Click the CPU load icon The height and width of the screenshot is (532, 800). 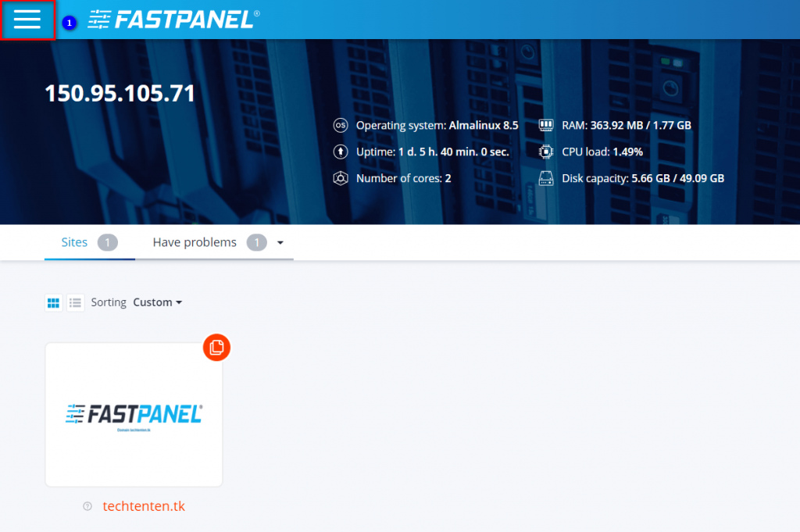[545, 152]
